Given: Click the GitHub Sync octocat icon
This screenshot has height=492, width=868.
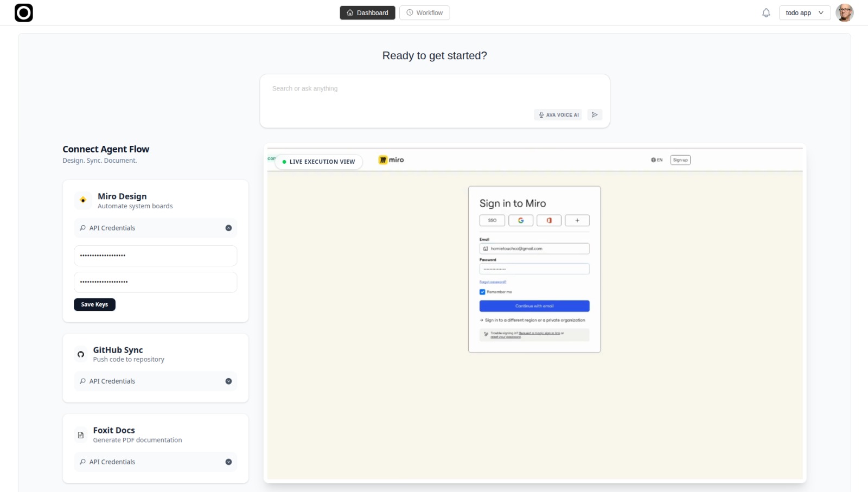Looking at the screenshot, I should coord(81,354).
